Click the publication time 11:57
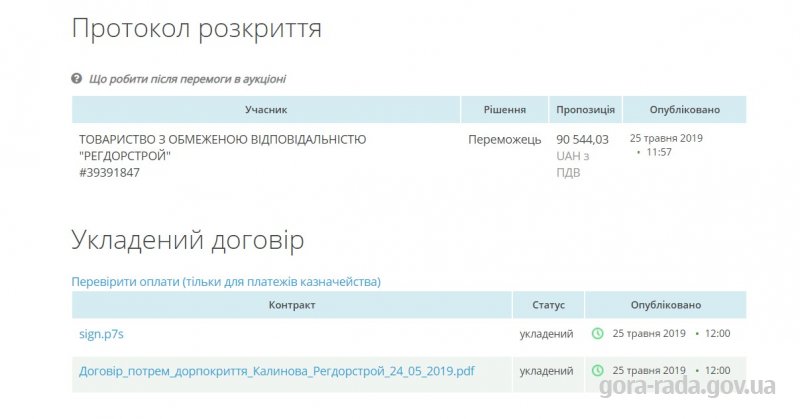800x419 pixels. point(659,152)
